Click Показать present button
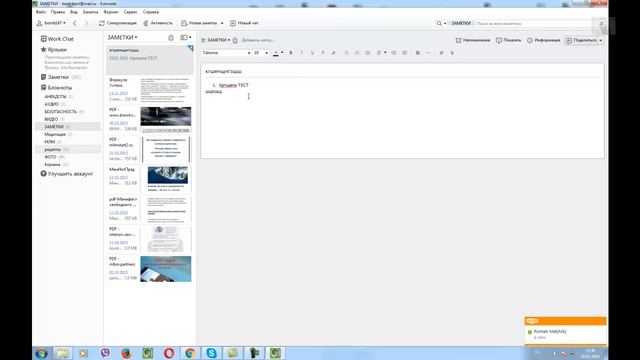640x360 pixels. pyautogui.click(x=508, y=40)
